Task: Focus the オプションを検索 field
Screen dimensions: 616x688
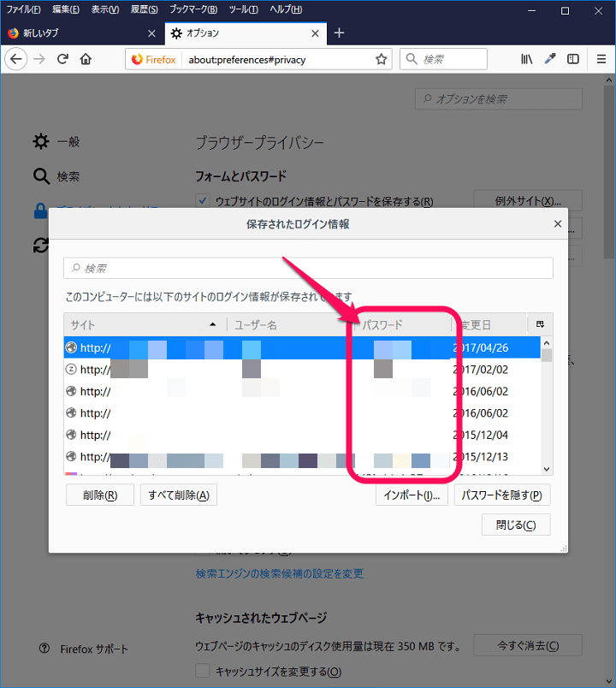Action: [x=499, y=98]
